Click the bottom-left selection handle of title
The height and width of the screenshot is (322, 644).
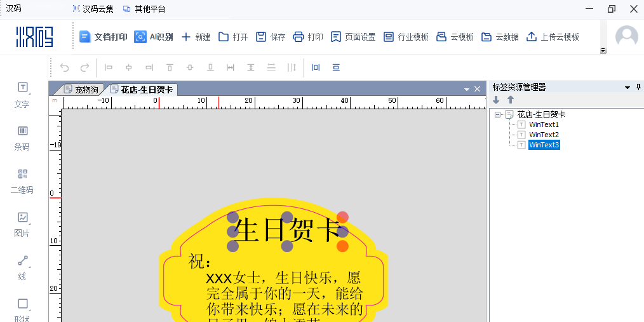[233, 246]
